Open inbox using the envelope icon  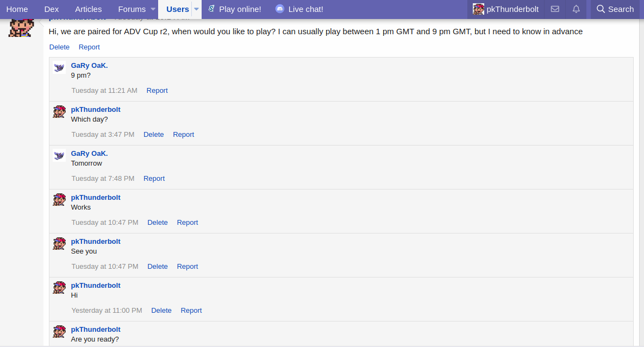(555, 9)
